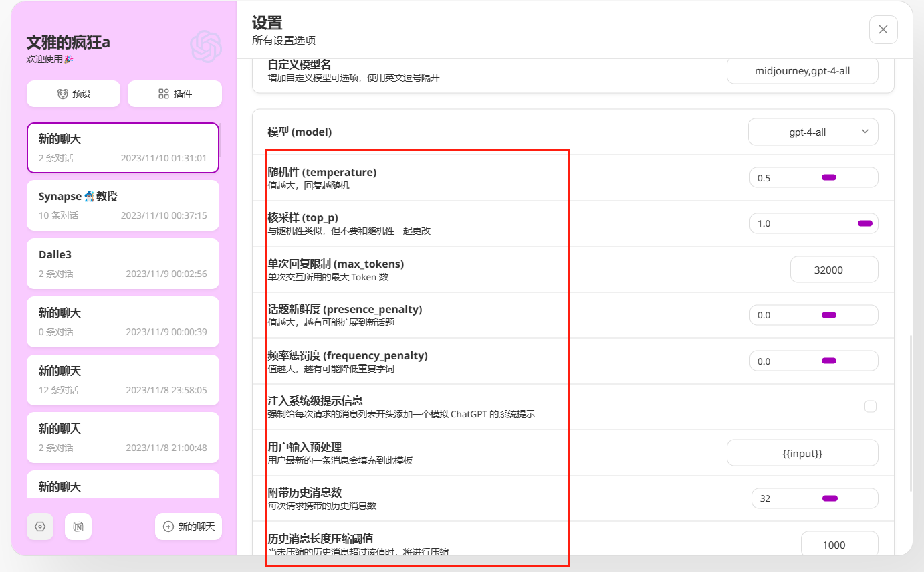Collapse the model dropdown chevron
Screen dimensions: 924x572
866,132
